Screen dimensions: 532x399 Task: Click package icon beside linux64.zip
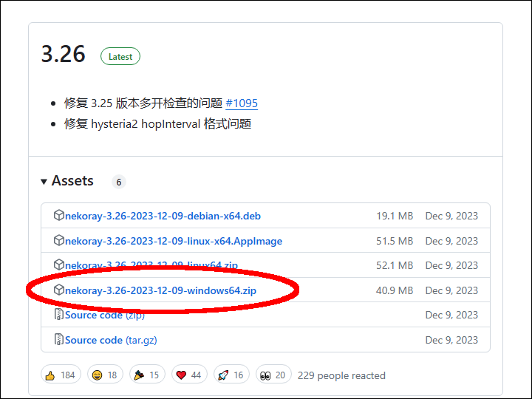[59, 265]
